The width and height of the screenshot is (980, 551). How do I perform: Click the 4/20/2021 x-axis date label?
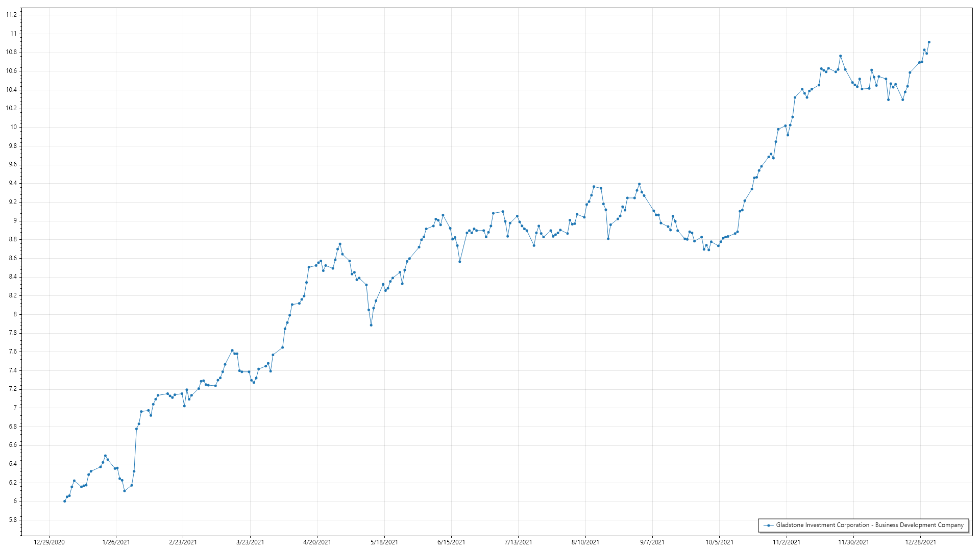click(x=317, y=542)
